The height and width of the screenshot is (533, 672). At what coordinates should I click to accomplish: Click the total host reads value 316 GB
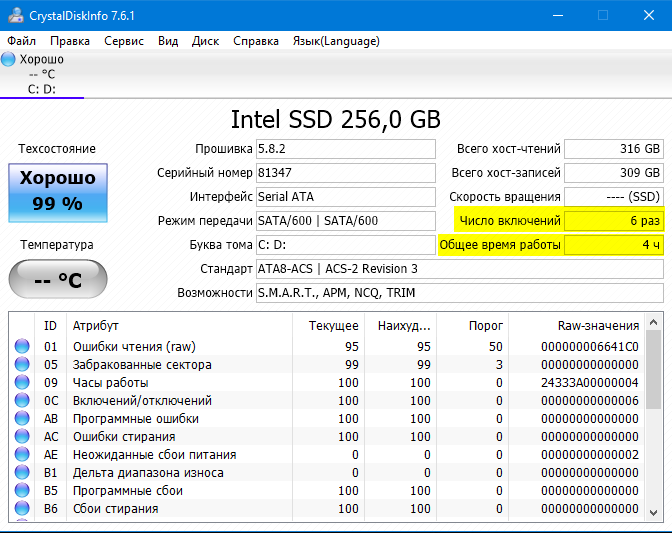[x=614, y=149]
